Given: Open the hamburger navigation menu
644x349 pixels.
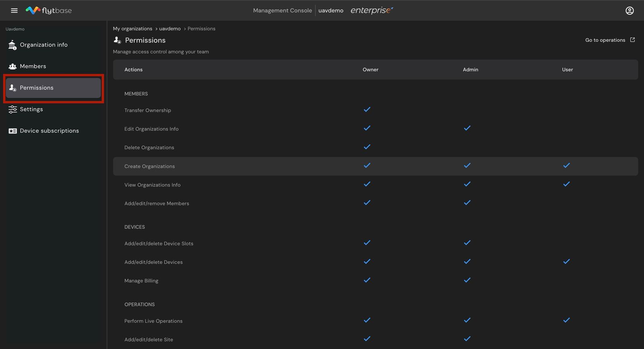Looking at the screenshot, I should click(14, 10).
